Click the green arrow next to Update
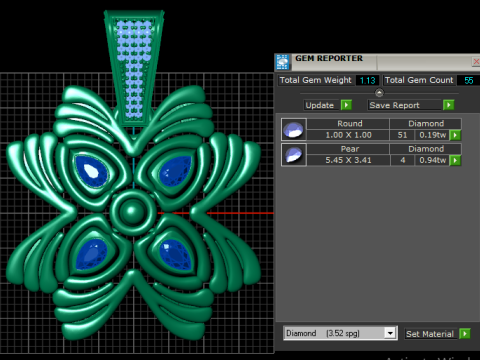This screenshot has height=360, width=480. pyautogui.click(x=346, y=105)
